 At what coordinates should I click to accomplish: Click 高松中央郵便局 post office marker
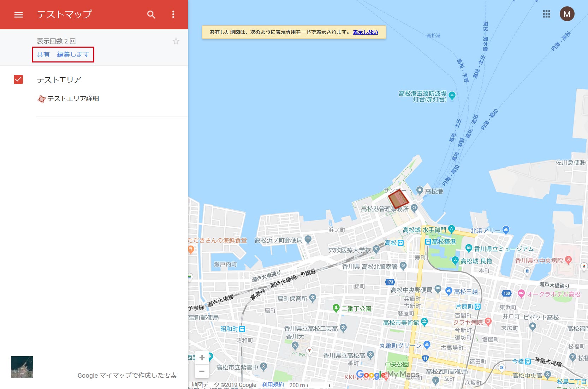(x=438, y=289)
